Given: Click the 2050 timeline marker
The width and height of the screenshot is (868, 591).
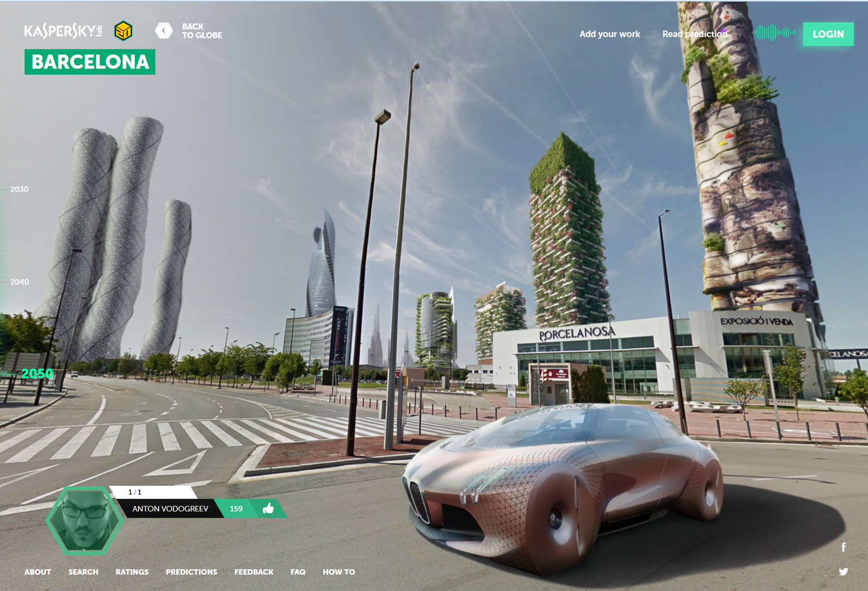Looking at the screenshot, I should (x=37, y=374).
